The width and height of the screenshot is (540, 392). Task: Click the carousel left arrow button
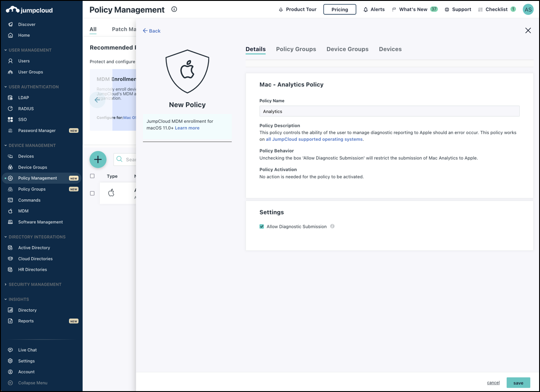(x=97, y=100)
